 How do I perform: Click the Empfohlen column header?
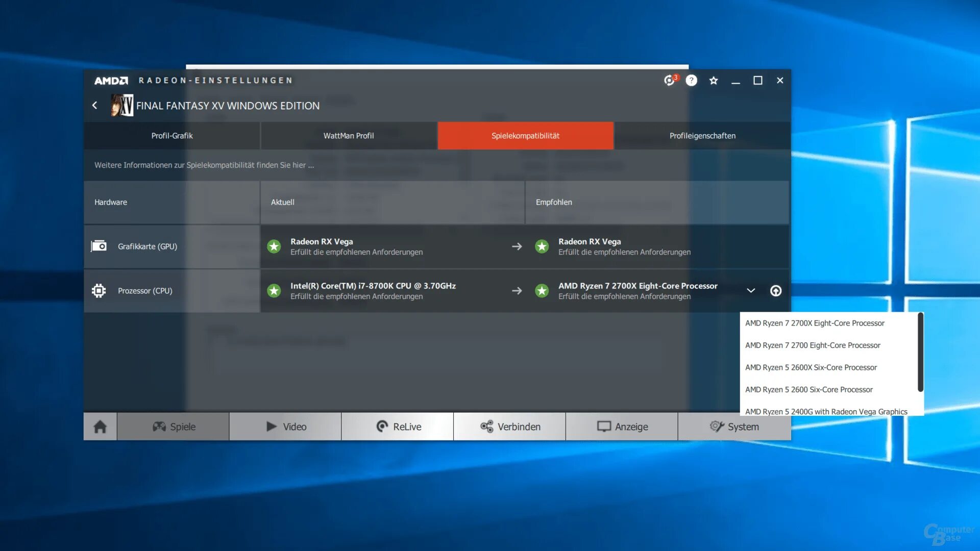click(x=657, y=202)
